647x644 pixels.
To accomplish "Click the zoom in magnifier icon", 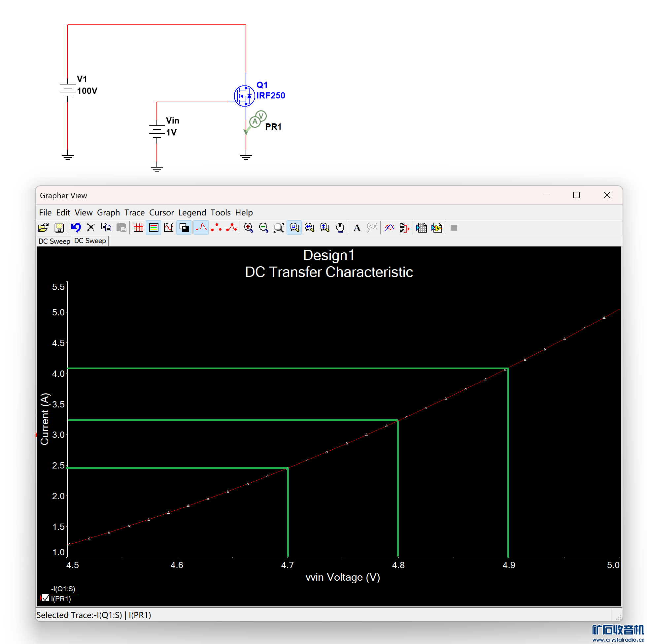I will [248, 228].
